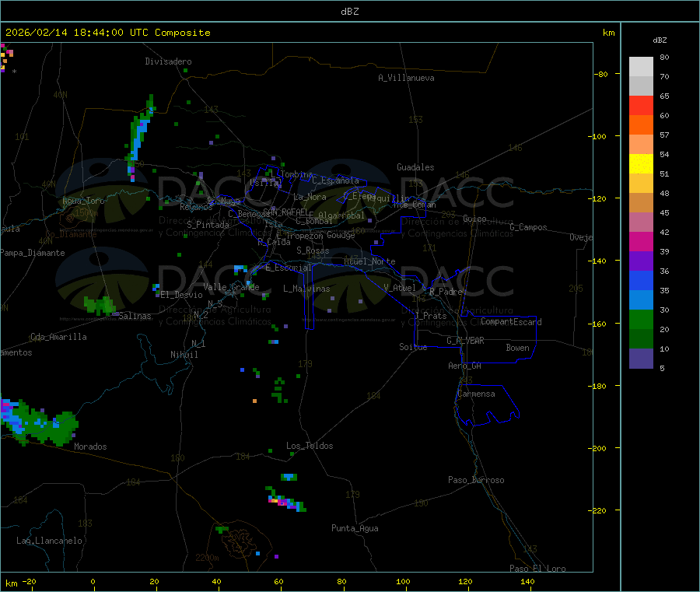Click the 'Valle_Grande' map label
700x592 pixels.
(232, 287)
